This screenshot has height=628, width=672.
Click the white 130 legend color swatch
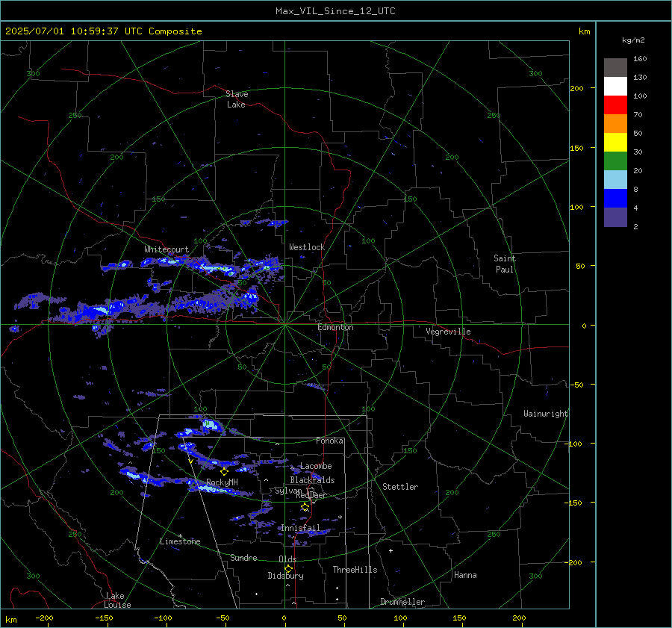[615, 86]
